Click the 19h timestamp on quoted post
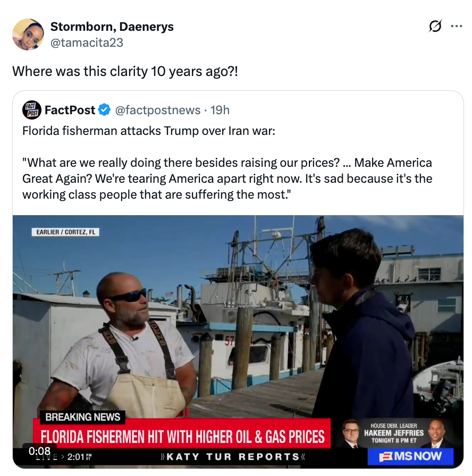 tap(220, 110)
